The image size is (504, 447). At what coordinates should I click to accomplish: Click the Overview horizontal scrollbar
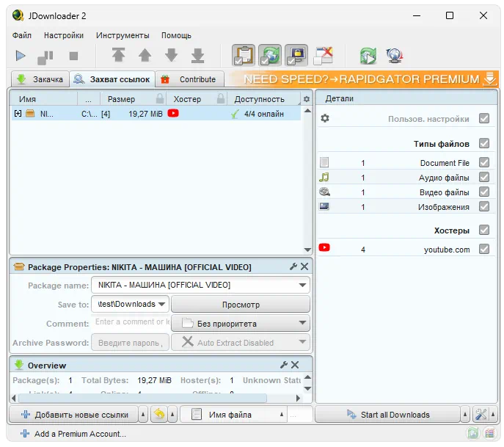click(143, 398)
